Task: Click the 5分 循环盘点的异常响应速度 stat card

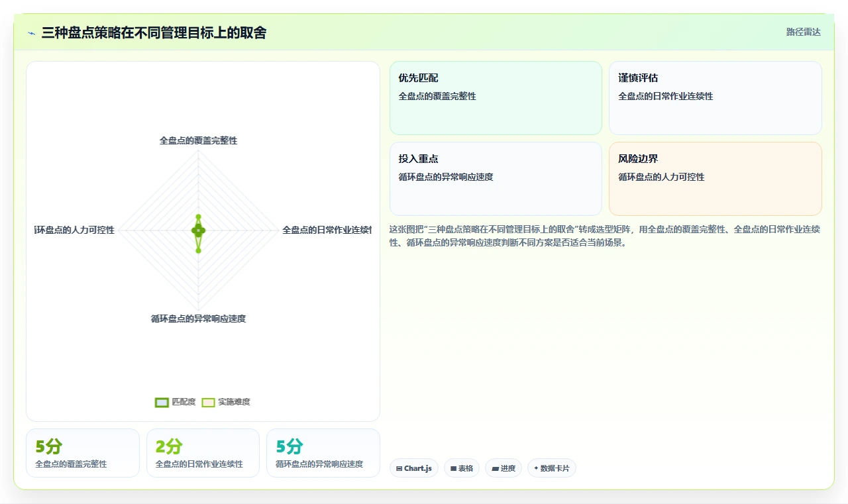Action: tap(323, 453)
